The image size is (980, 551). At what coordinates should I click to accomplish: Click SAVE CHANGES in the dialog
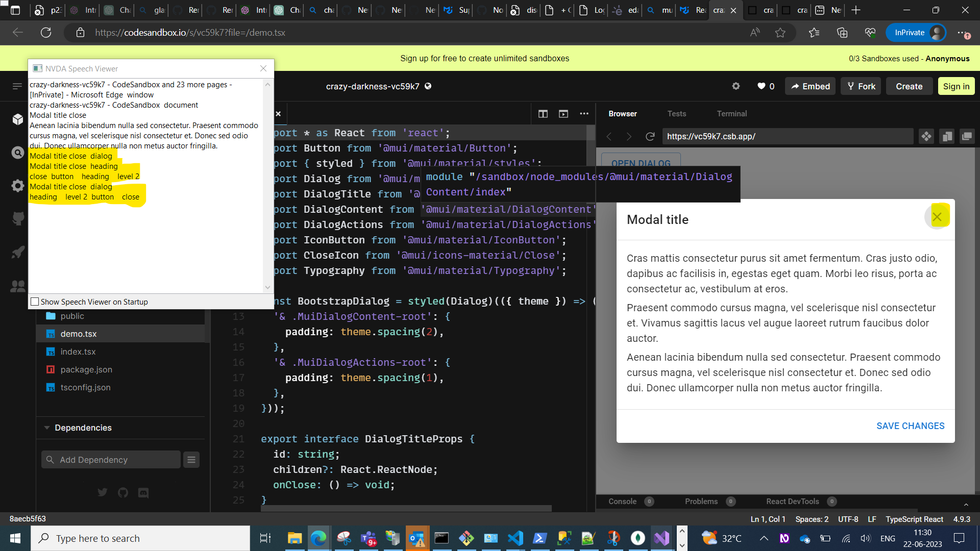(910, 425)
